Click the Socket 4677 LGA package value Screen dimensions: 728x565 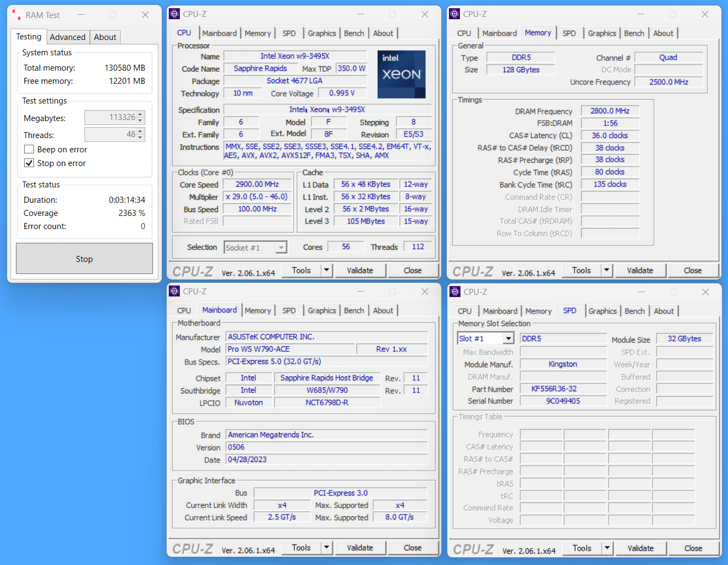click(x=295, y=81)
